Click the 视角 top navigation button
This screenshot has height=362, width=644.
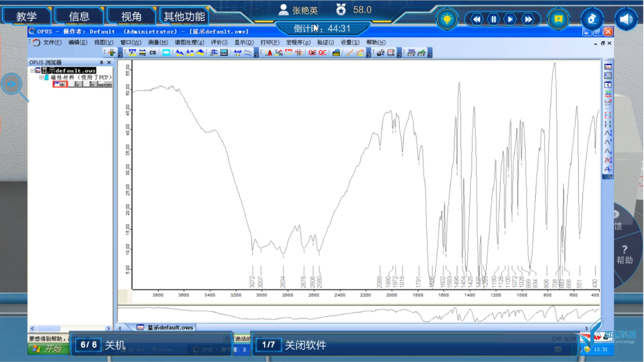pos(131,17)
